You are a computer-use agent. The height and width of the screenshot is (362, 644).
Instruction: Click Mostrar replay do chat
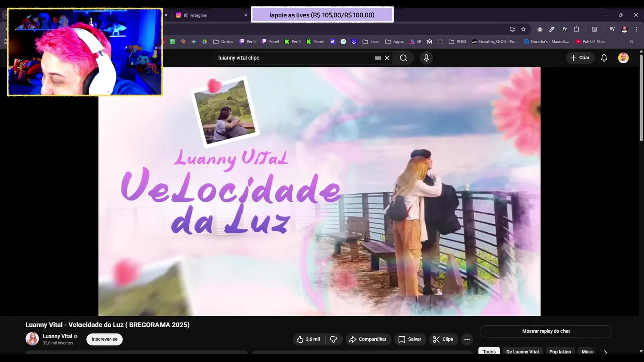tap(546, 331)
